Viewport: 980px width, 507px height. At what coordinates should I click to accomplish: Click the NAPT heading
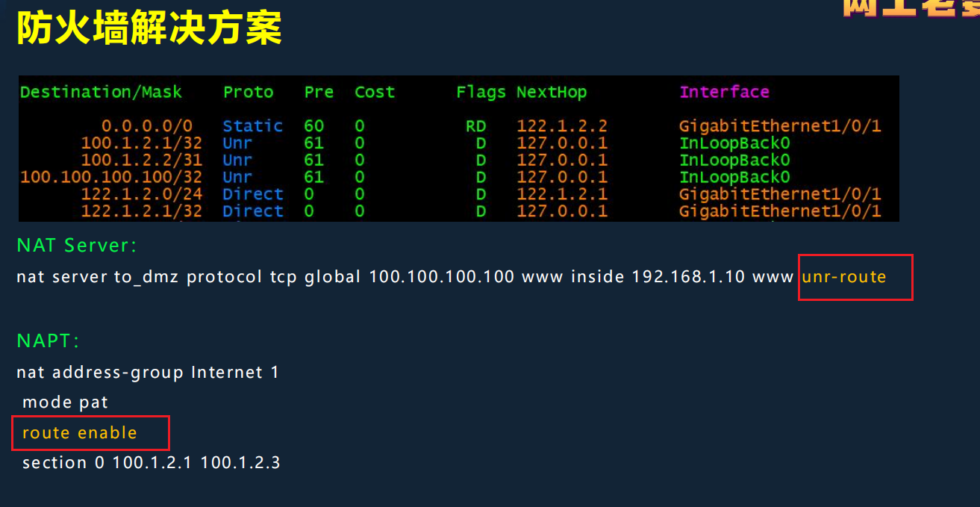47,340
